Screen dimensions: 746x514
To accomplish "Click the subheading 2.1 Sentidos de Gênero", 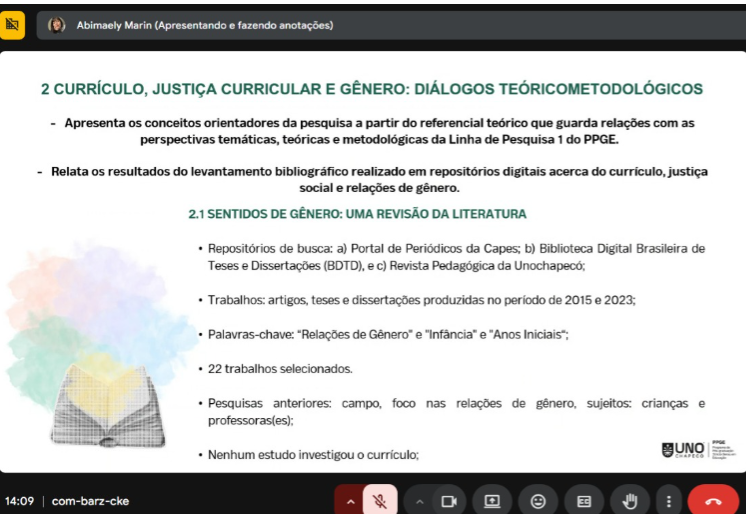I will (357, 214).
